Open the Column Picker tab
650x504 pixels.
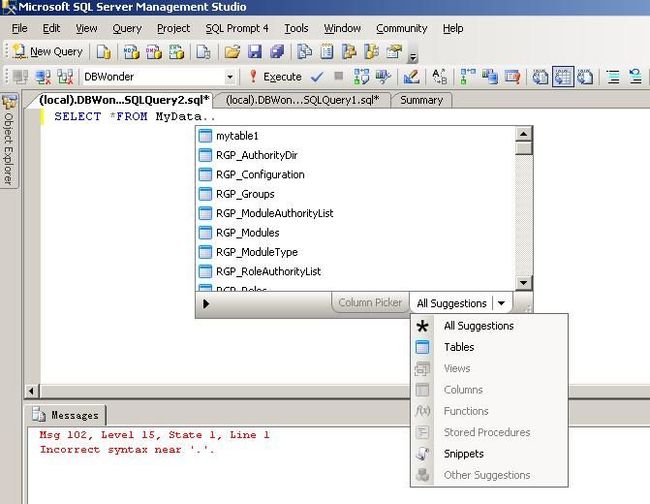(370, 303)
